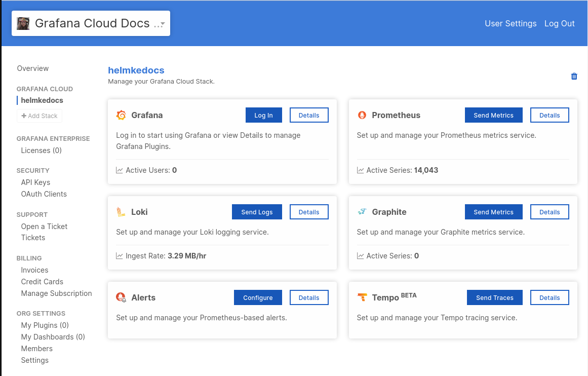Open User Settings in header
The height and width of the screenshot is (376, 588).
pos(511,23)
